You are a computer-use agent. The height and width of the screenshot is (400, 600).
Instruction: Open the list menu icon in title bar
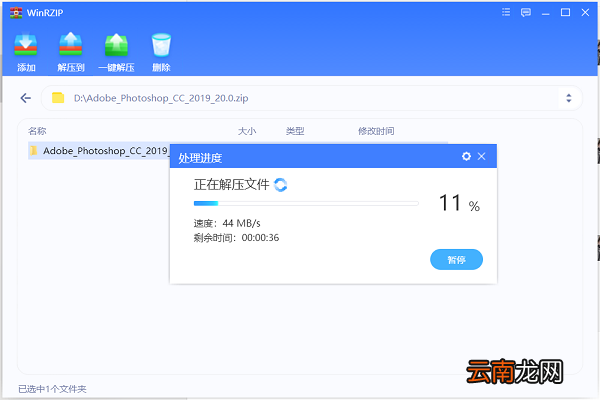[x=506, y=12]
